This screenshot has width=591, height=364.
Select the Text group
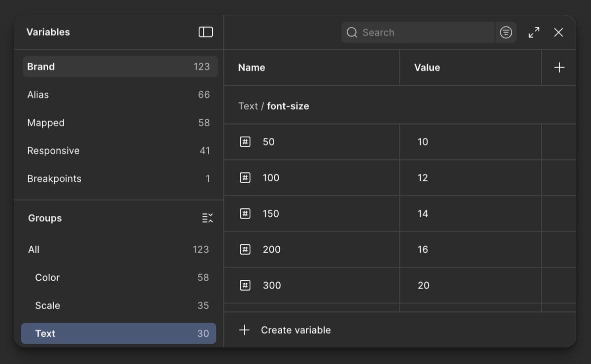[119, 333]
